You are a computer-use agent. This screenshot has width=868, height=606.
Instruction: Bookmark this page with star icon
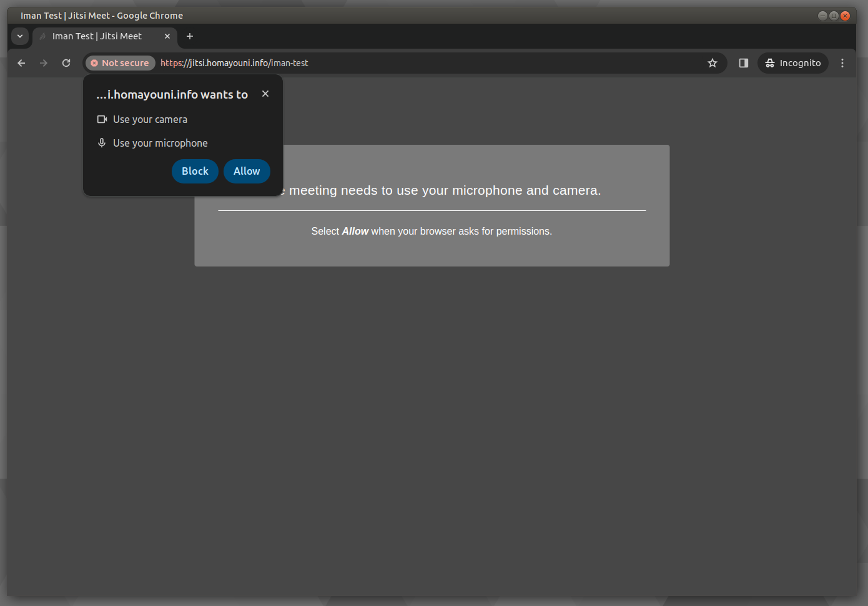(x=713, y=63)
